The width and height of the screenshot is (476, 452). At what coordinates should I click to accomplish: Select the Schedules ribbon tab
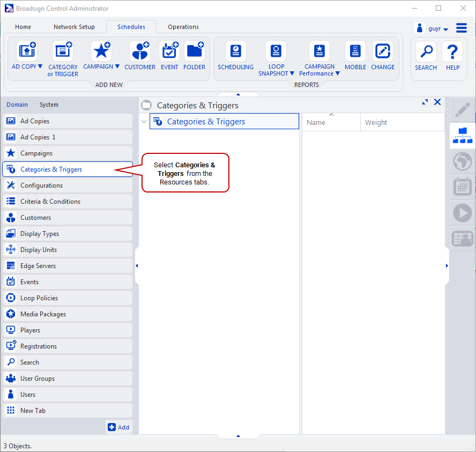tap(131, 27)
